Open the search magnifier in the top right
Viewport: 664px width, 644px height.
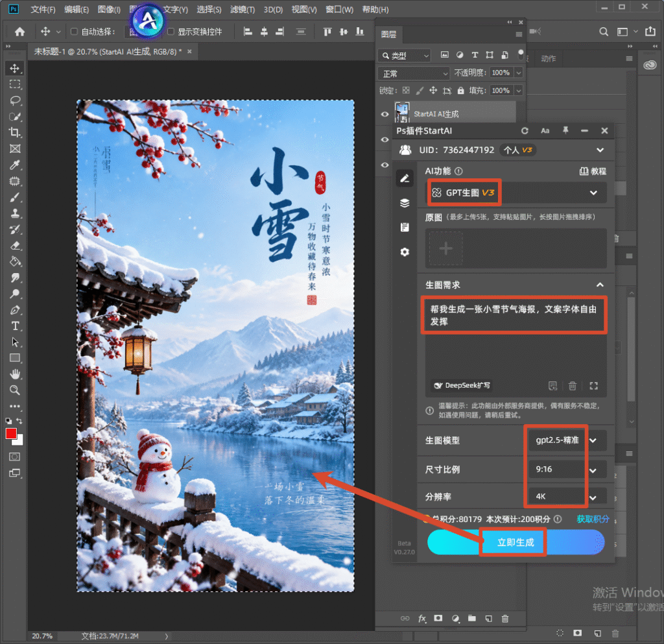[x=604, y=32]
